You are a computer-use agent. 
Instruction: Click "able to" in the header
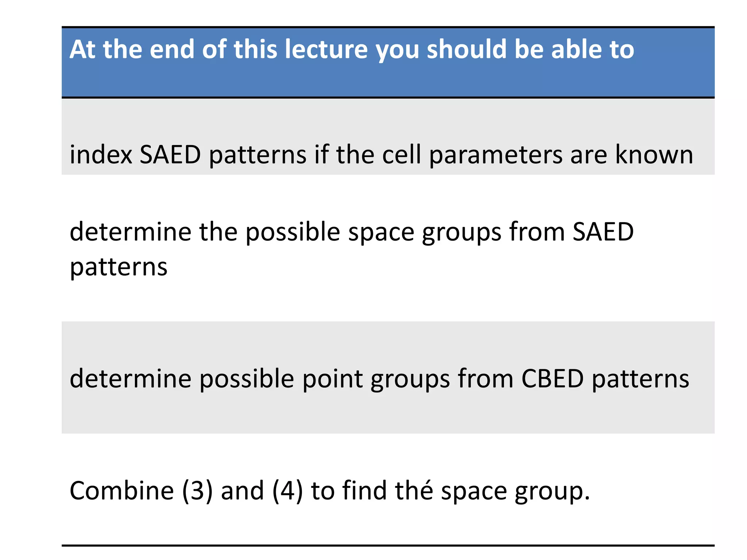pos(593,49)
